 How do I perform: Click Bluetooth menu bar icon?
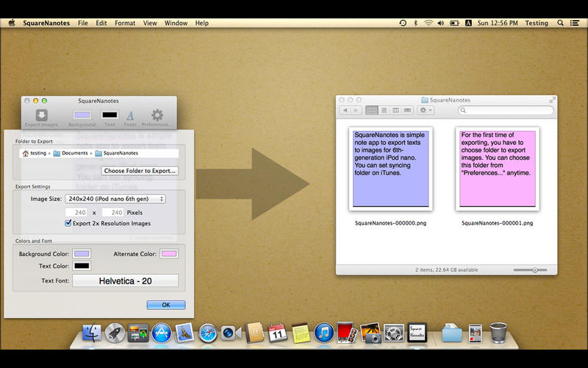(x=415, y=23)
